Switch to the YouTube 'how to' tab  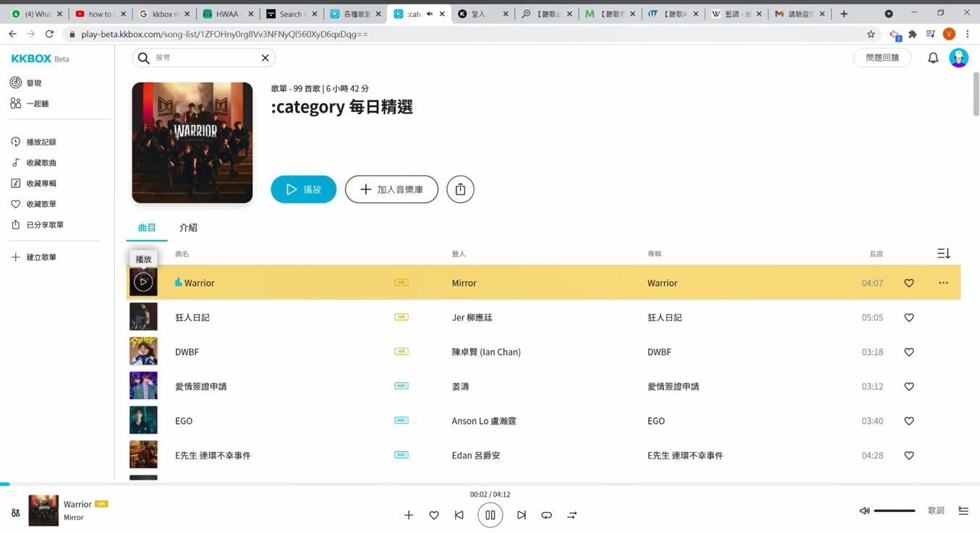[100, 14]
